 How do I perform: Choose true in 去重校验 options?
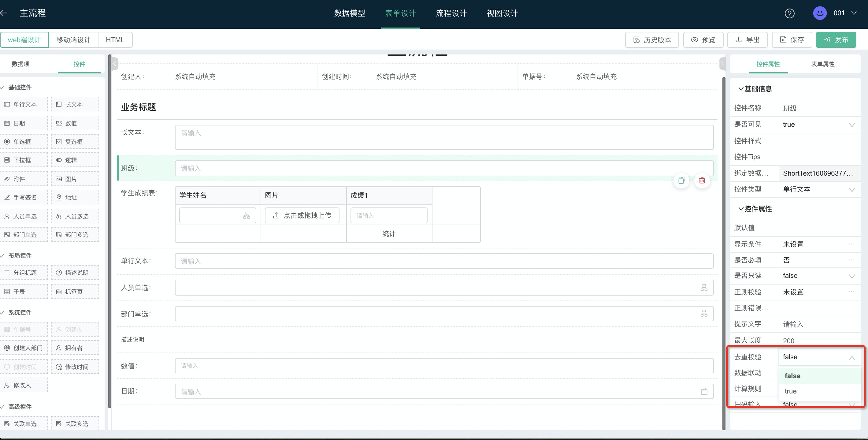820,391
